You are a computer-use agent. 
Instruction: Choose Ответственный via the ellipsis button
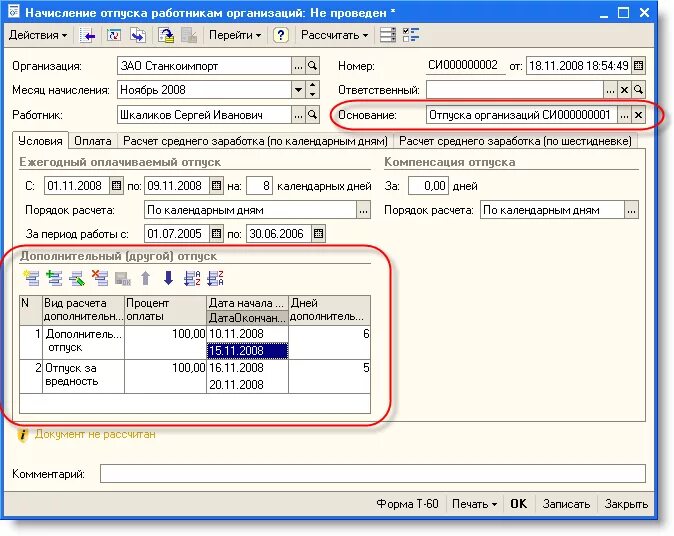click(610, 90)
